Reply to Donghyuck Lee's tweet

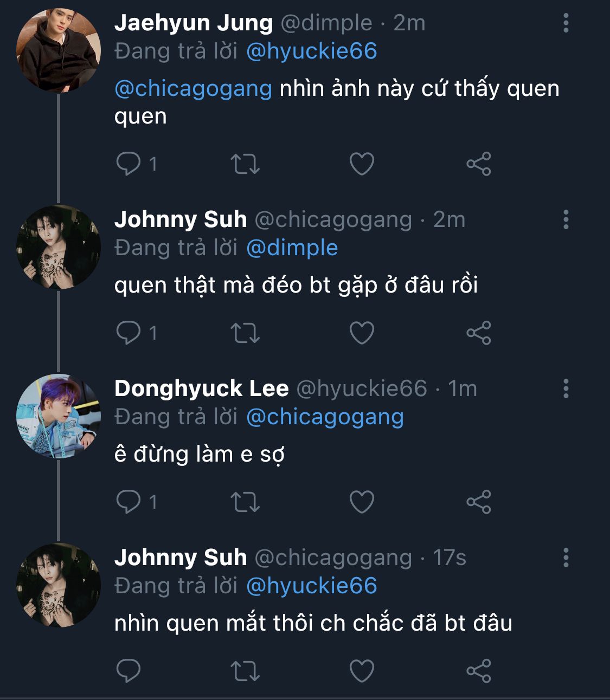pyautogui.click(x=129, y=502)
